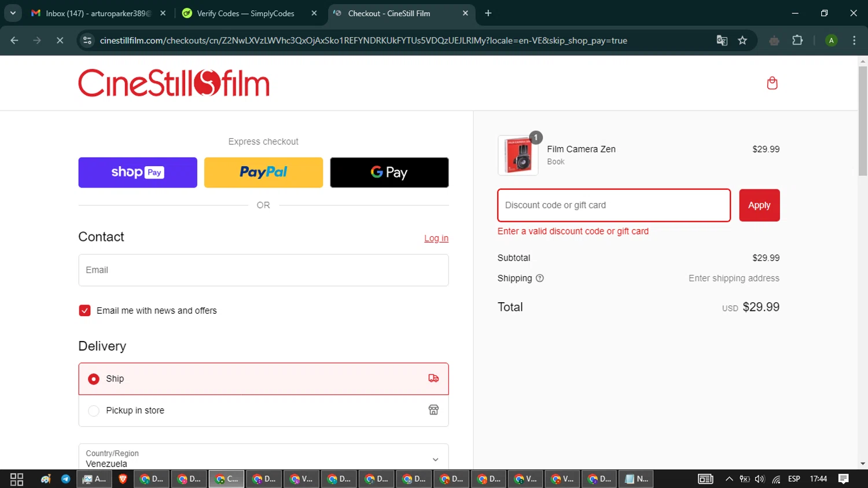This screenshot has height=488, width=868.
Task: Open Windows Task View in taskbar
Action: coord(17,479)
